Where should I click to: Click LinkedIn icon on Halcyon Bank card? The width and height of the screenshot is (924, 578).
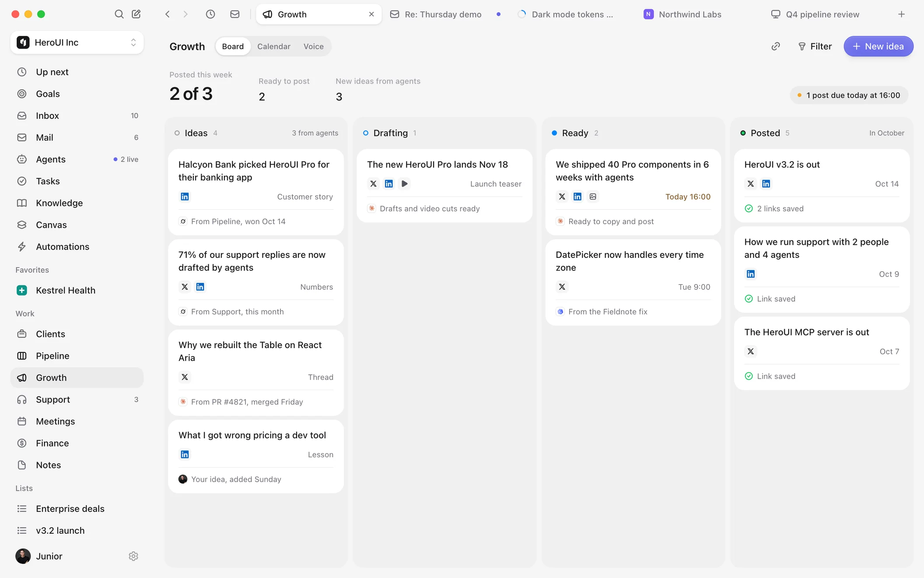point(185,197)
